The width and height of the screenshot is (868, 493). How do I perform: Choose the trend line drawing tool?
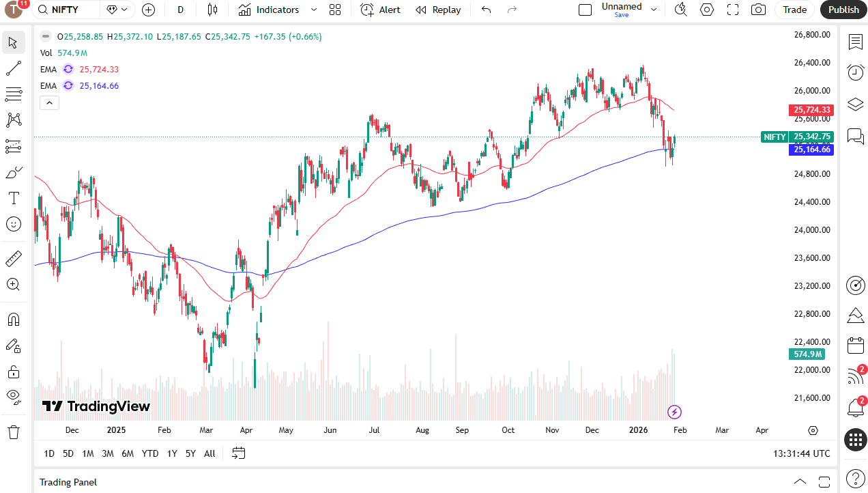(x=13, y=68)
